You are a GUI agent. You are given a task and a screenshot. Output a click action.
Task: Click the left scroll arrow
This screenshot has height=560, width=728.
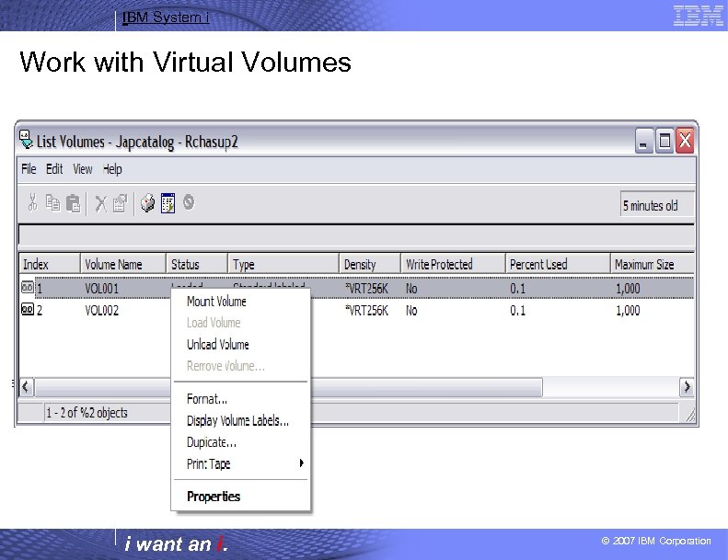[27, 387]
